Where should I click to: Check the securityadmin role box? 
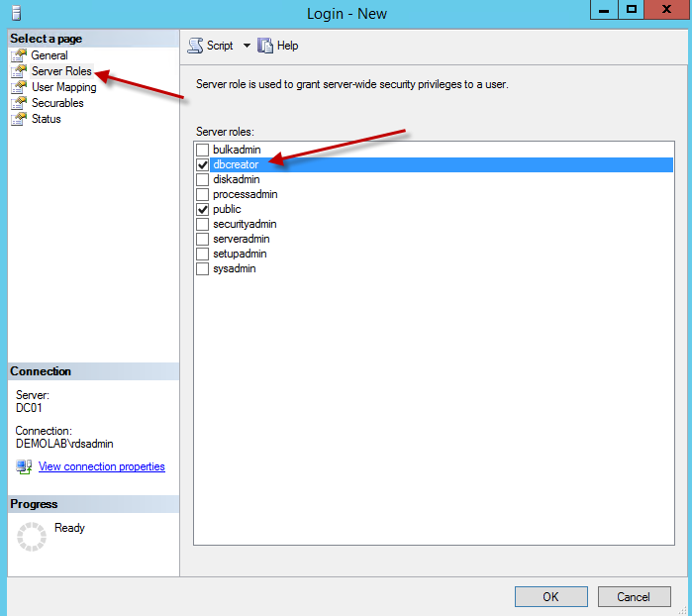coord(203,224)
